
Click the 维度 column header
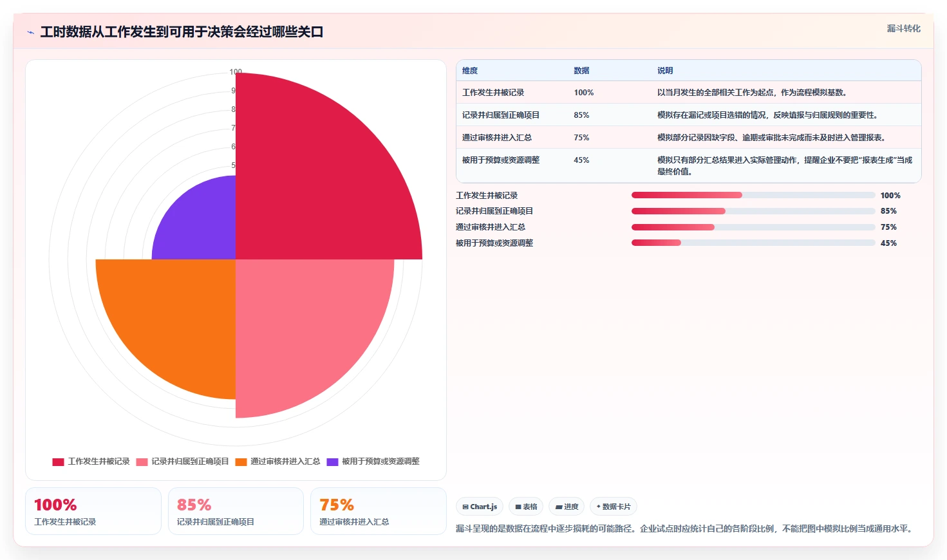coord(470,71)
